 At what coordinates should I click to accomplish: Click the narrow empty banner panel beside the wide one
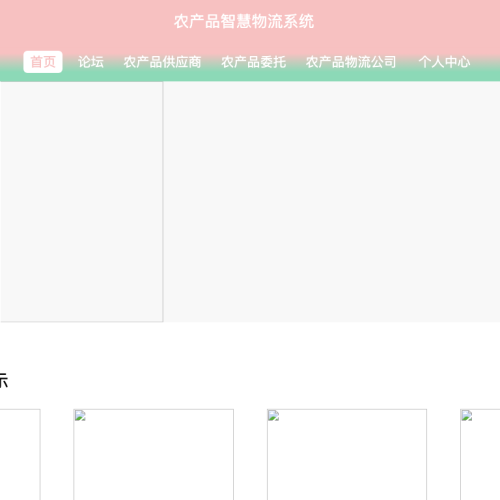click(x=82, y=202)
